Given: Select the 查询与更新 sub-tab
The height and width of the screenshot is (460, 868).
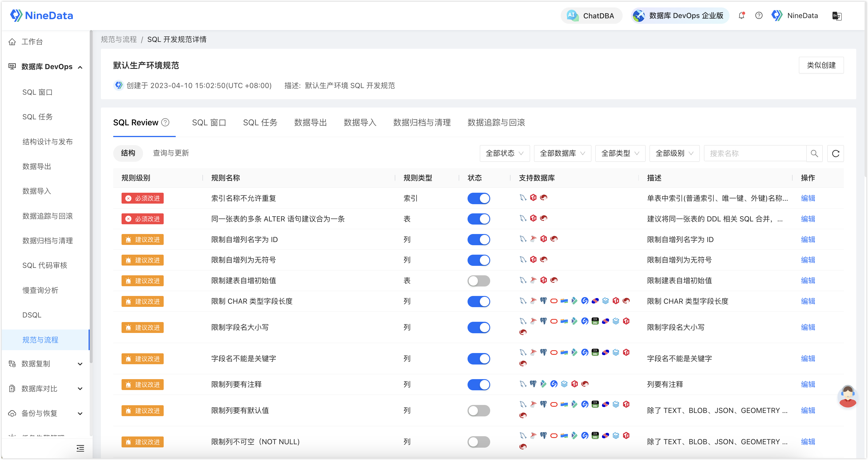Looking at the screenshot, I should 171,153.
